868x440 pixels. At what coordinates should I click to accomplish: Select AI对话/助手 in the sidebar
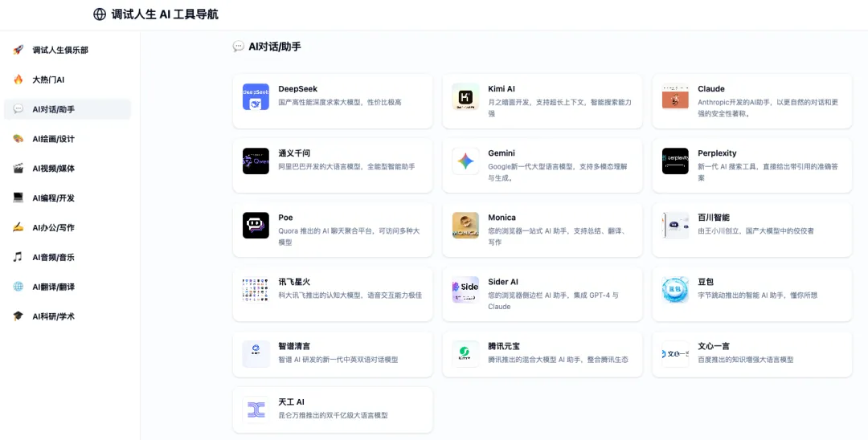click(x=68, y=109)
